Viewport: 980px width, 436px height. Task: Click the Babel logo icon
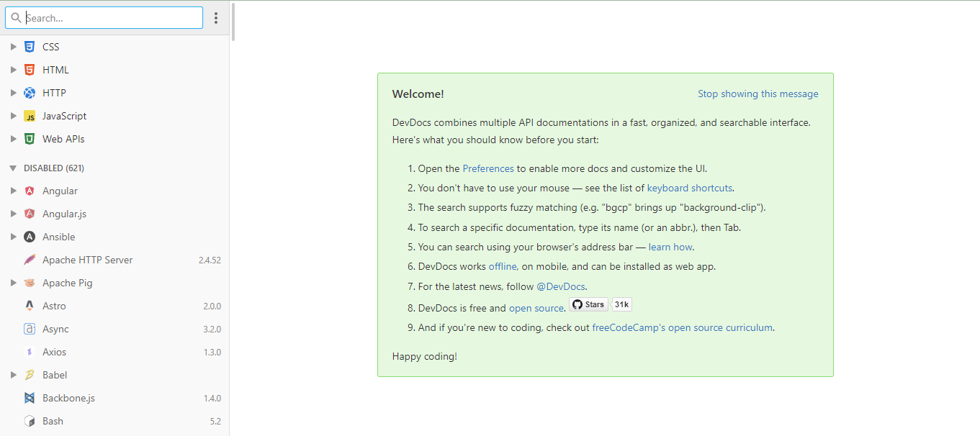click(x=30, y=375)
